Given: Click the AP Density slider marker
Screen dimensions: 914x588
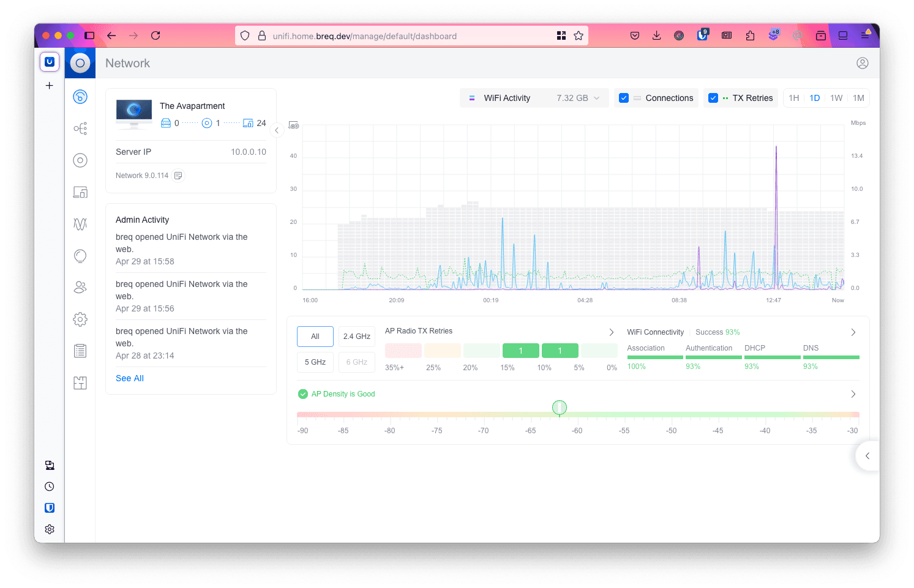Looking at the screenshot, I should [559, 408].
